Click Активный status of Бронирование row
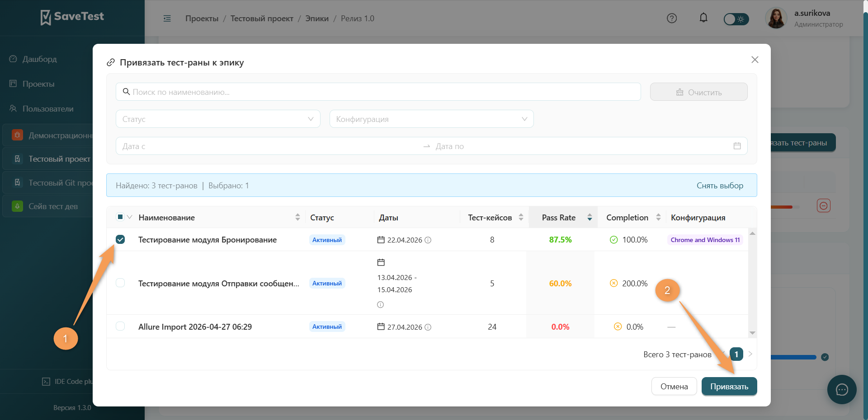The width and height of the screenshot is (868, 420). point(327,240)
